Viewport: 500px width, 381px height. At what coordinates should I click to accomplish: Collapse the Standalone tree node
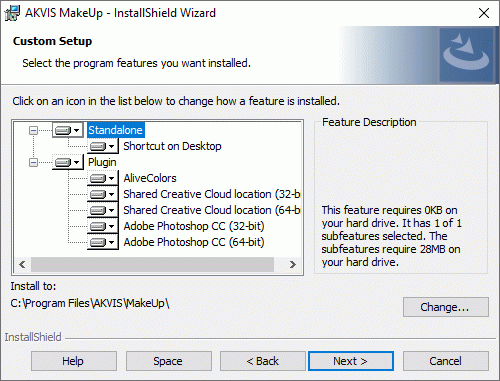pos(33,130)
